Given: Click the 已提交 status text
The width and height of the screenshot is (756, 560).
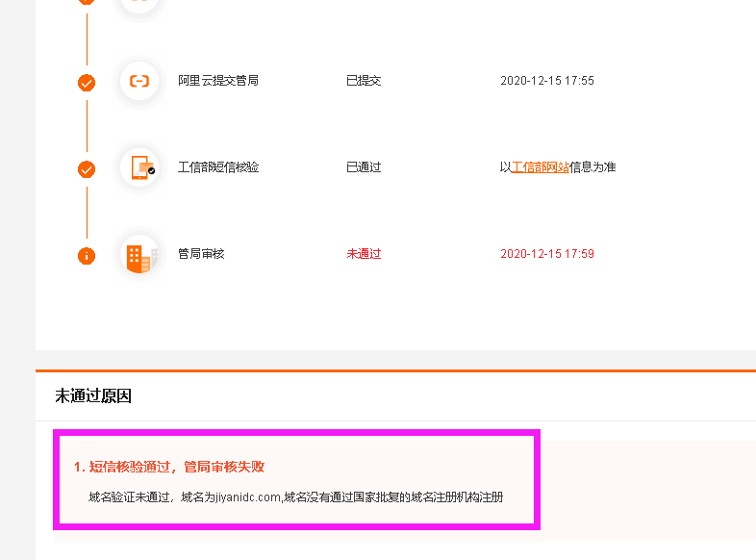Looking at the screenshot, I should (x=364, y=81).
